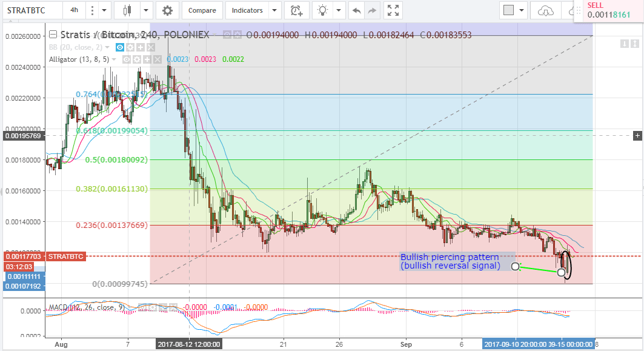
Task: Click the 0.5(0.00180092) Fibonacci label
Action: click(116, 160)
